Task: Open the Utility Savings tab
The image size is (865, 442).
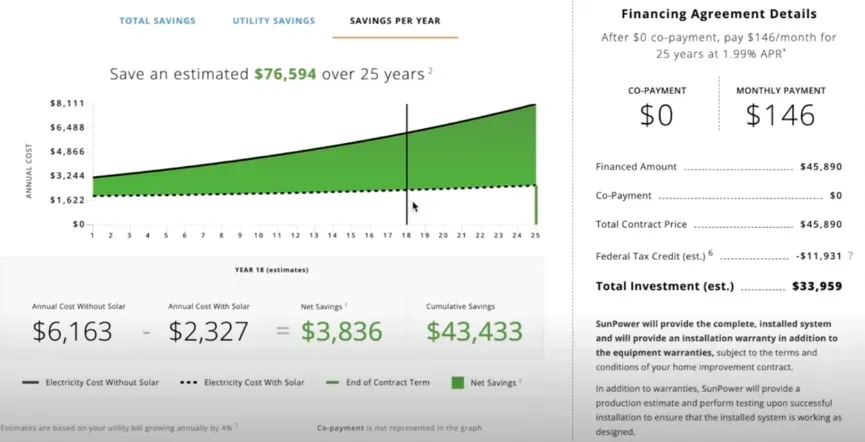Action: (274, 21)
